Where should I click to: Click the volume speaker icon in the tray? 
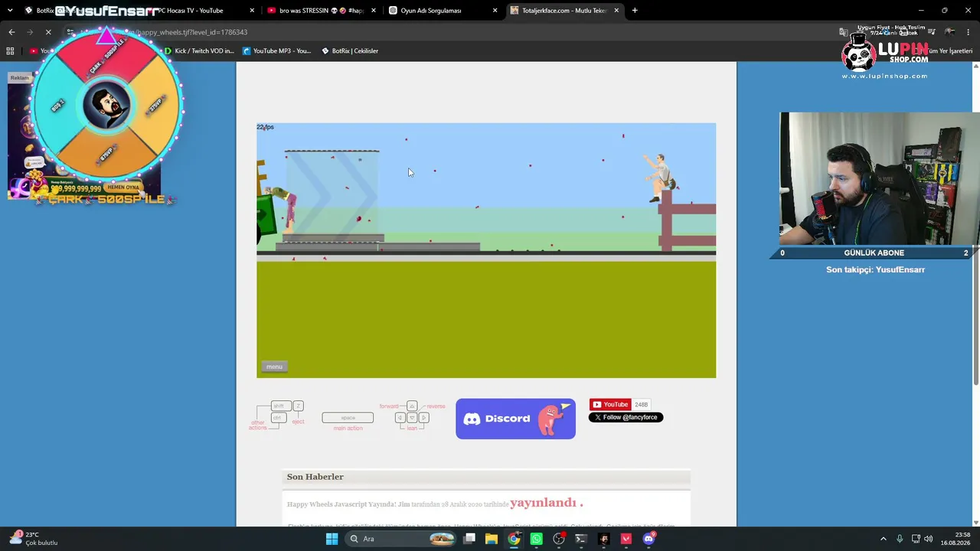929,539
